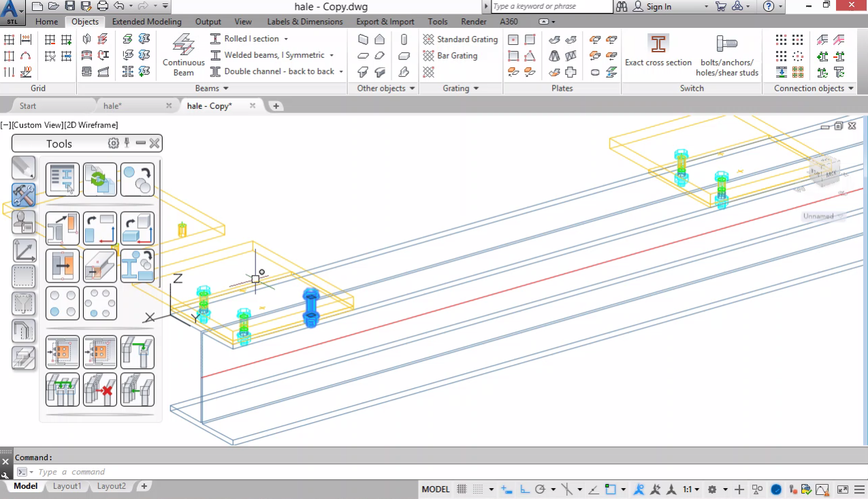Expand the Beams panel
The width and height of the screenshot is (868, 499).
(x=211, y=88)
